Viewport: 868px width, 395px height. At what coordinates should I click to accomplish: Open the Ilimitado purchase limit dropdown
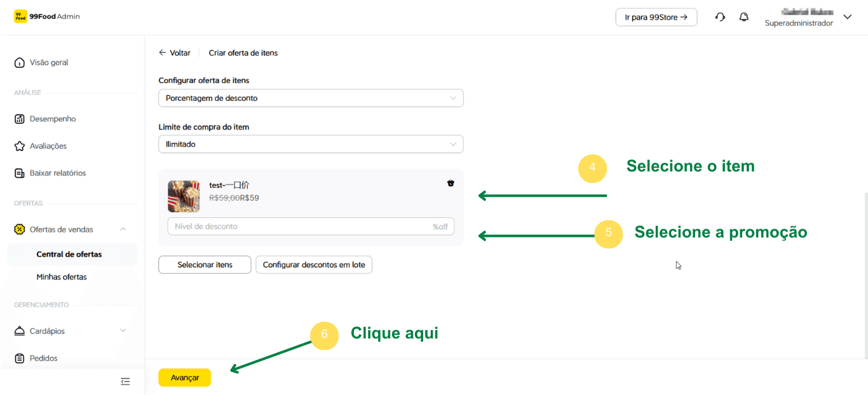tap(311, 144)
